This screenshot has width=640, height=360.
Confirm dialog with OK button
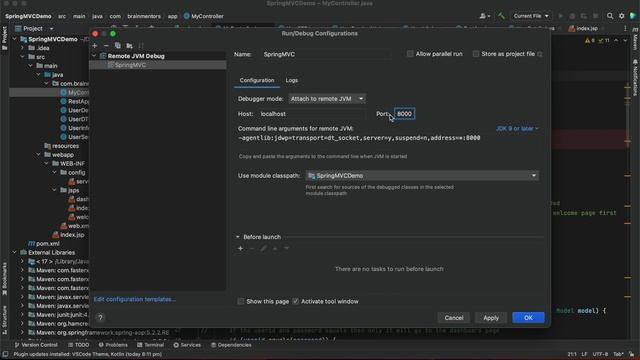click(x=528, y=318)
